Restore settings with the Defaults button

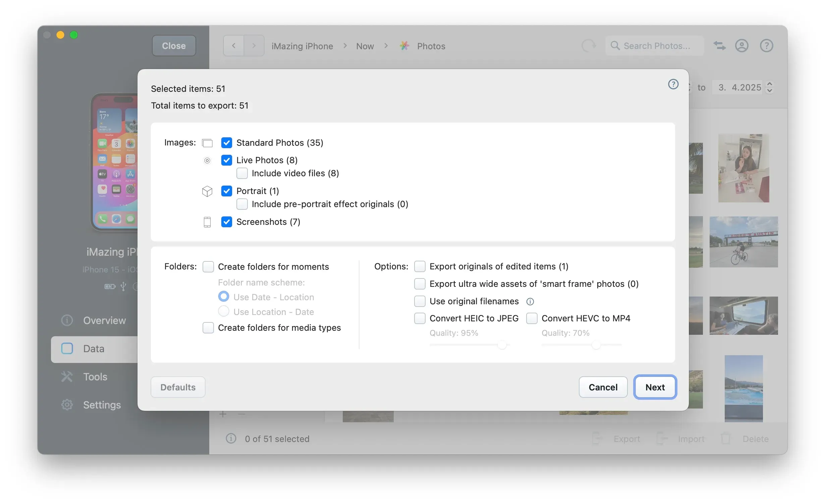[178, 387]
